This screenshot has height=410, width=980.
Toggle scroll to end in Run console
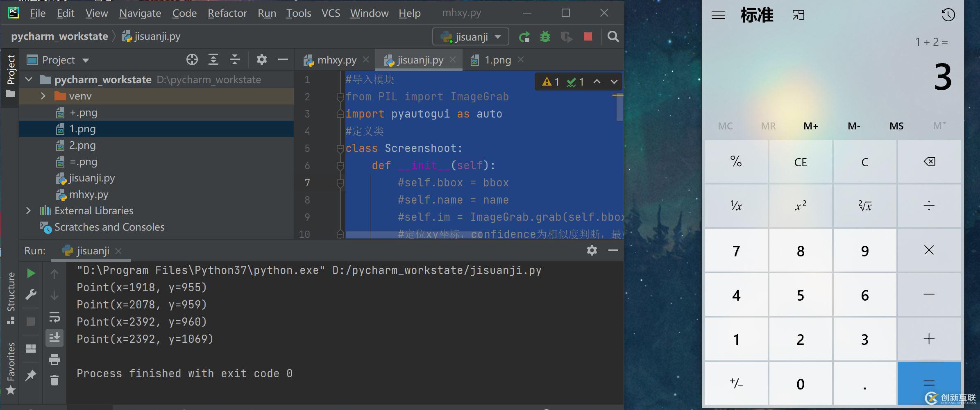(x=54, y=338)
